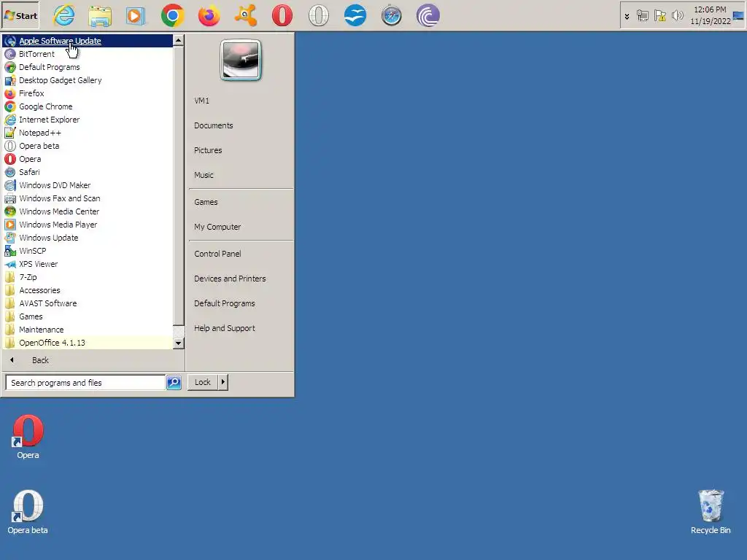Click the Safari list icon
The width and height of the screenshot is (747, 560).
click(x=10, y=172)
